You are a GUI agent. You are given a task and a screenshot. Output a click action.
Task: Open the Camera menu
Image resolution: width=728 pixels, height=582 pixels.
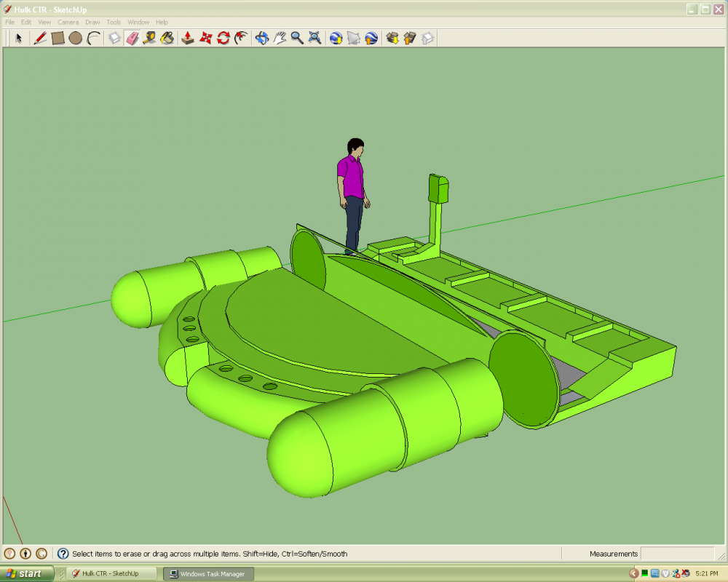[x=68, y=23]
